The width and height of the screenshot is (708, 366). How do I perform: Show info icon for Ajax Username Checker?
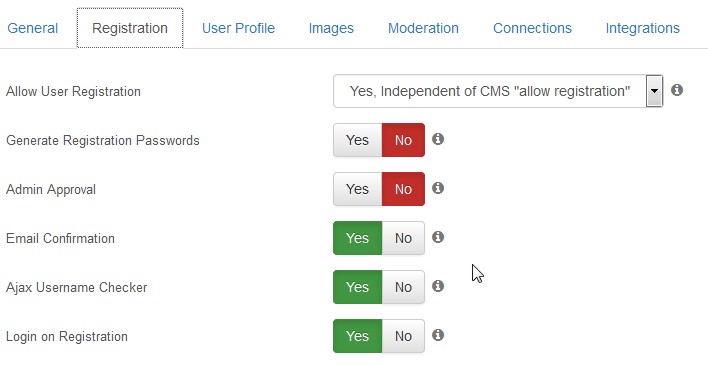[438, 286]
